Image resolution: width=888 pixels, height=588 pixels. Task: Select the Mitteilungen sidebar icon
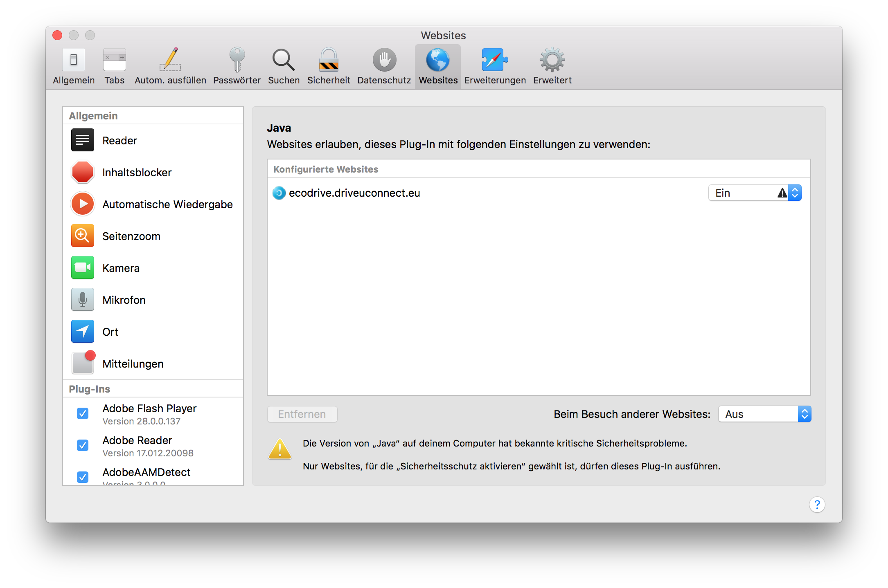tap(83, 363)
